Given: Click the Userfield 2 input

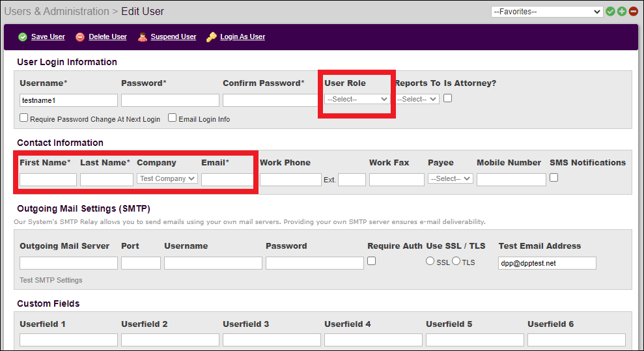Looking at the screenshot, I should point(170,340).
